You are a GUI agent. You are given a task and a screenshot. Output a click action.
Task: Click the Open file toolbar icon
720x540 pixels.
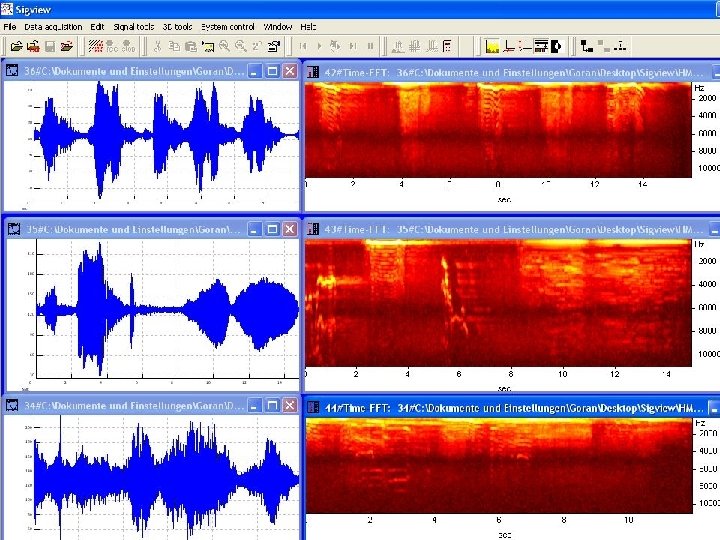[16, 46]
